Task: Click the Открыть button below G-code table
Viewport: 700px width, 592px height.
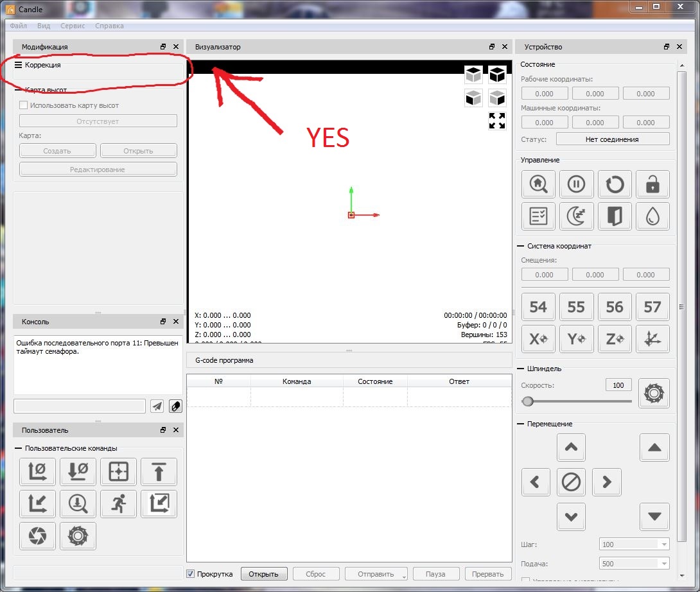Action: coord(263,574)
